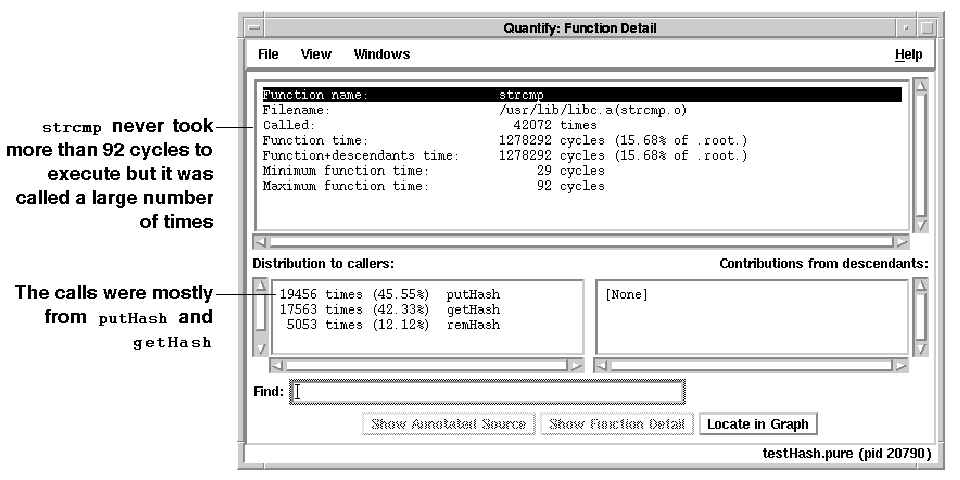Click the callers list vertical scrollbar thumb
Image resolution: width=960 pixels, height=480 pixels.
[x=260, y=312]
